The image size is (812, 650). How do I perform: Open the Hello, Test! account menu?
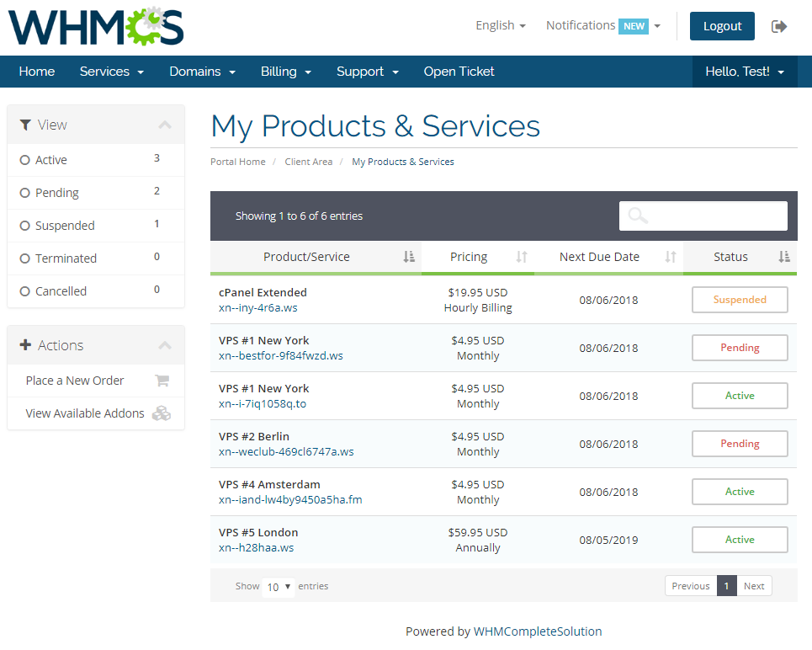coord(745,72)
